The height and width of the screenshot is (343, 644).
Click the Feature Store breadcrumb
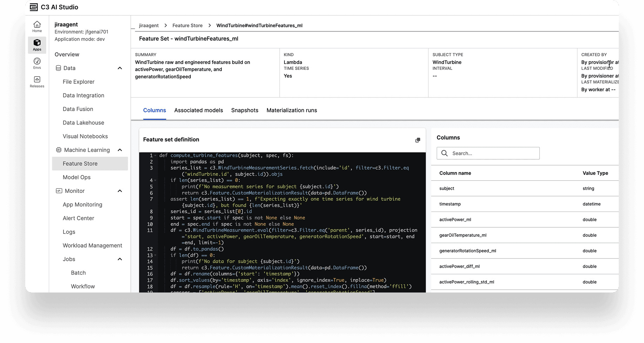click(187, 25)
